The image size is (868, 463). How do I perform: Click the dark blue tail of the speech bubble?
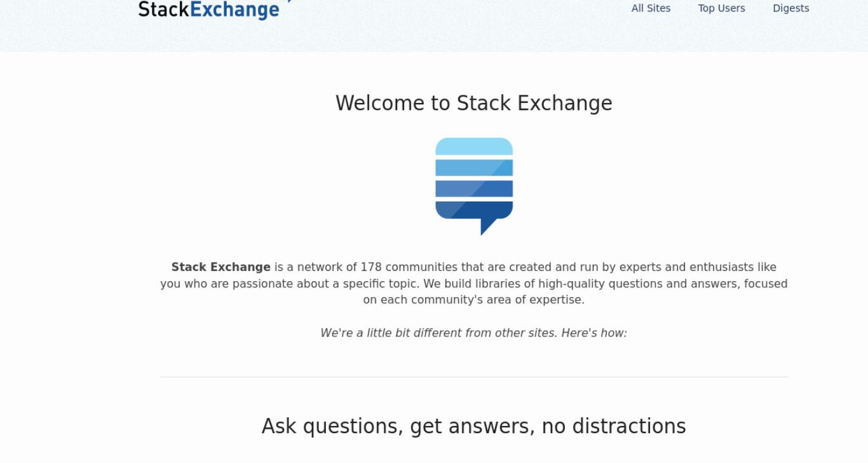pos(488,226)
